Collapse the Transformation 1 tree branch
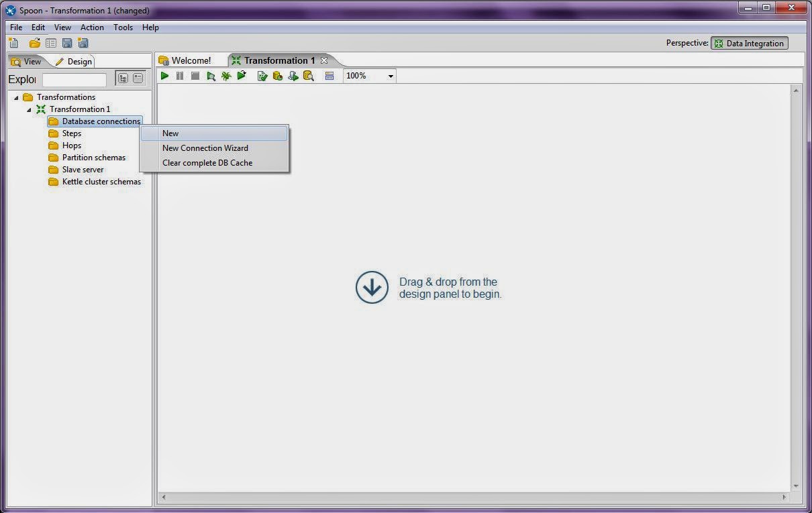Image resolution: width=812 pixels, height=513 pixels. pyautogui.click(x=28, y=109)
